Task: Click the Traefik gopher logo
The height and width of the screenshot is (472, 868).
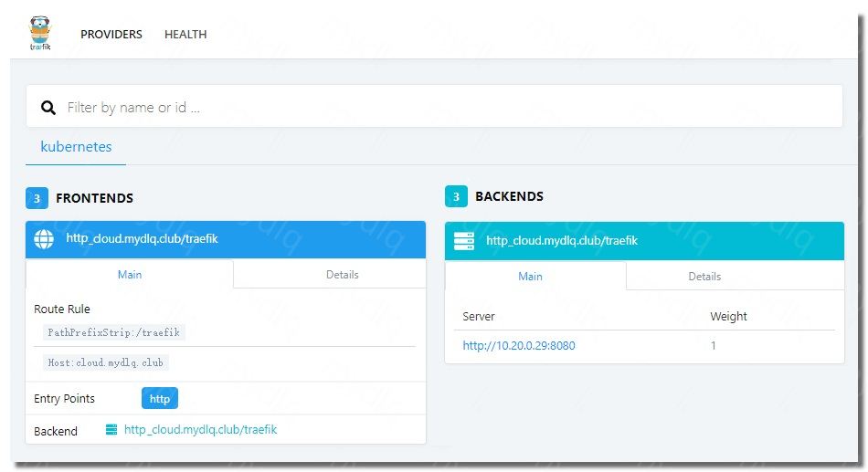Action: [x=40, y=34]
